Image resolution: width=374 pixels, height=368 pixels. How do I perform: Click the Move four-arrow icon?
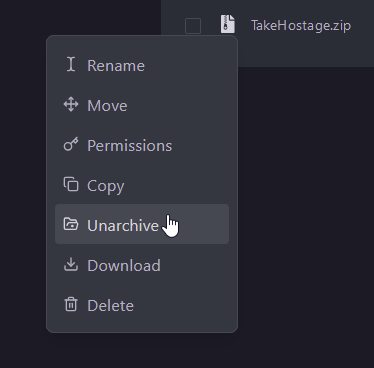click(71, 105)
